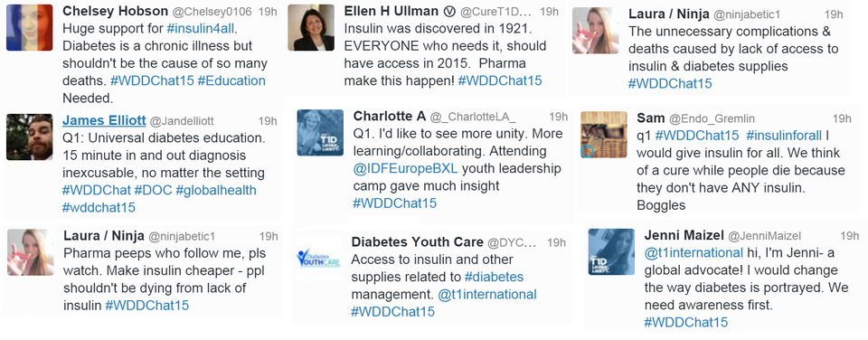The width and height of the screenshot is (868, 340).
Task: Click Jenni Maizel's blue avatar
Action: (x=611, y=251)
